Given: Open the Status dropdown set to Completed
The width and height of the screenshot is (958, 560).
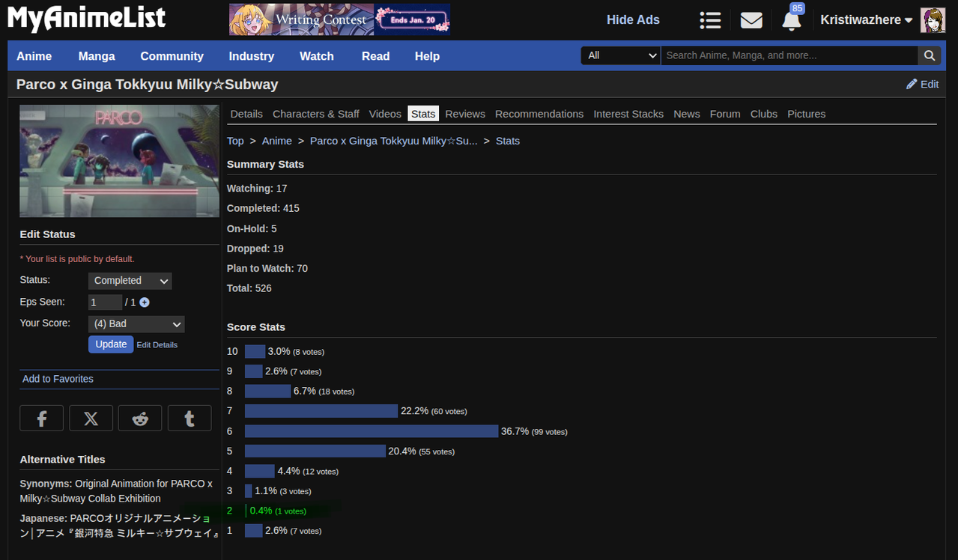Looking at the screenshot, I should 130,281.
